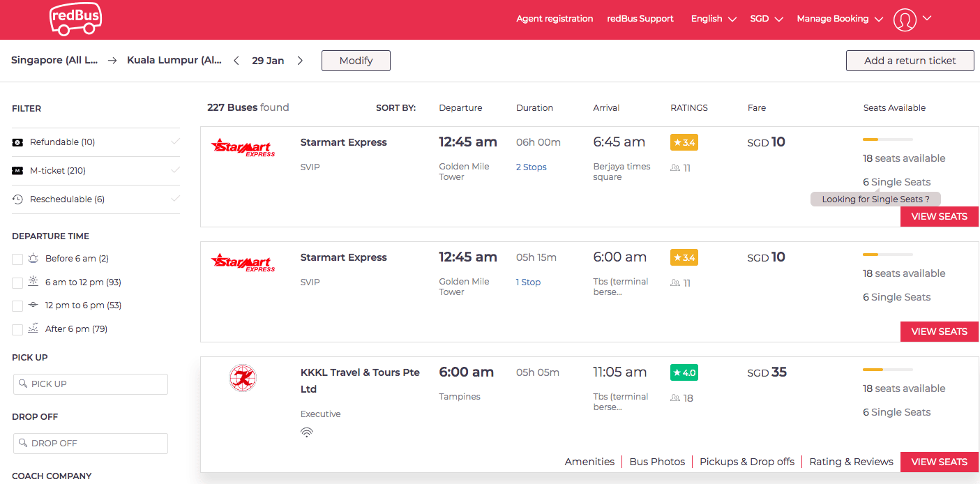Sort buses by Seats Available
980x484 pixels.
point(894,108)
